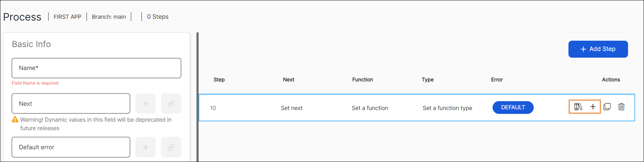This screenshot has height=162, width=644.
Task: Click the plus icon in step 10 actions
Action: pos(593,107)
